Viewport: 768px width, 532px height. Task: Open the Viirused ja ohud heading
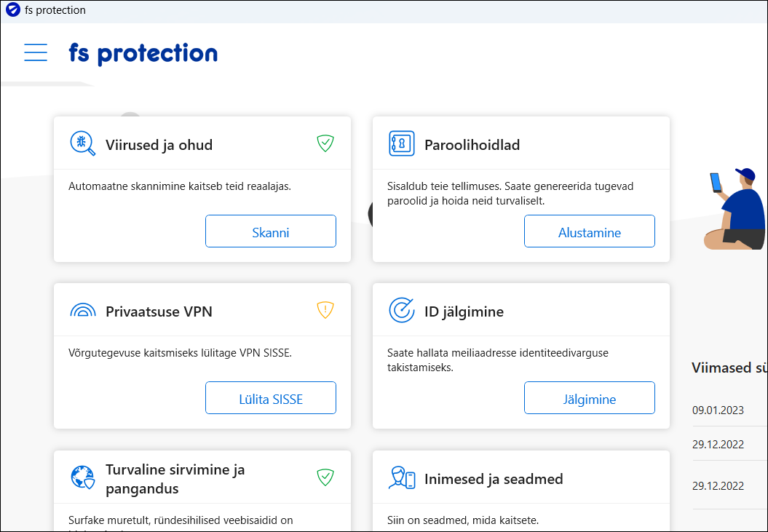point(159,145)
